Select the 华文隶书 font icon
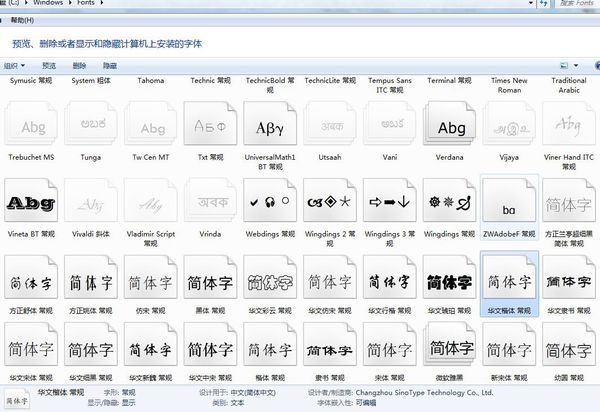The width and height of the screenshot is (600, 412). (569, 277)
